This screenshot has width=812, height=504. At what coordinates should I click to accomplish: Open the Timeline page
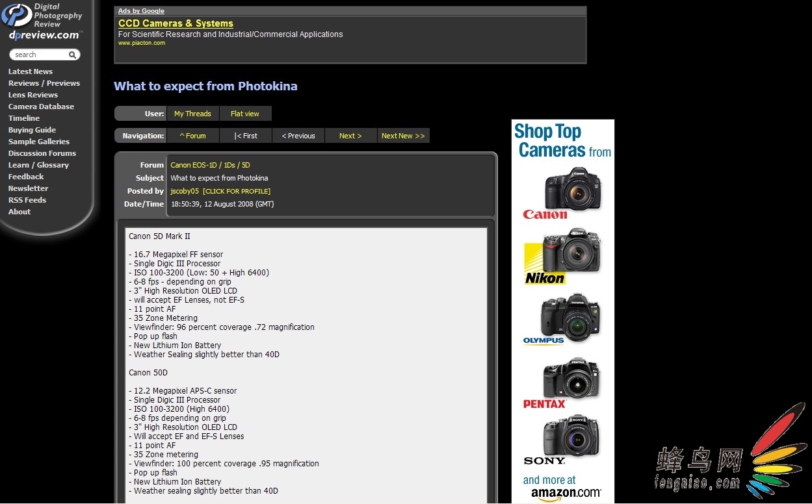[x=24, y=118]
